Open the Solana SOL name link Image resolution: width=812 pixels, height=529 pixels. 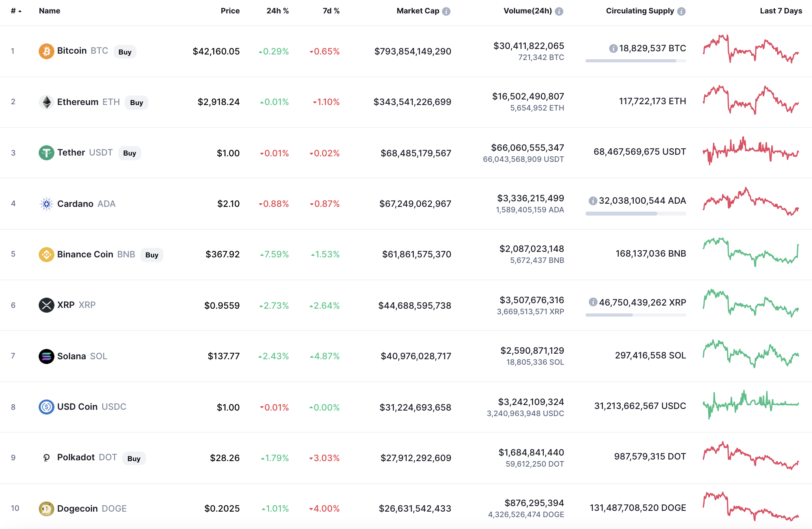[82, 356]
